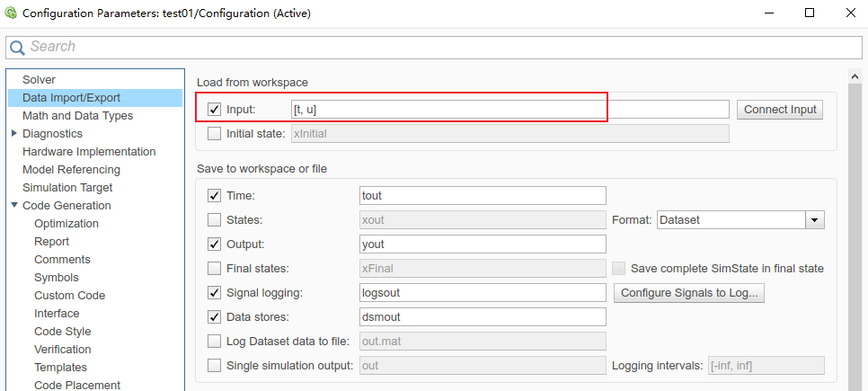Open Math and Data Types pane

[x=77, y=116]
